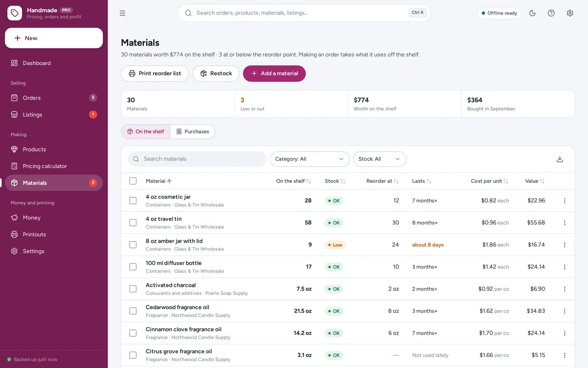The height and width of the screenshot is (368, 588).
Task: Click the Low or out summary card
Action: pyautogui.click(x=291, y=104)
